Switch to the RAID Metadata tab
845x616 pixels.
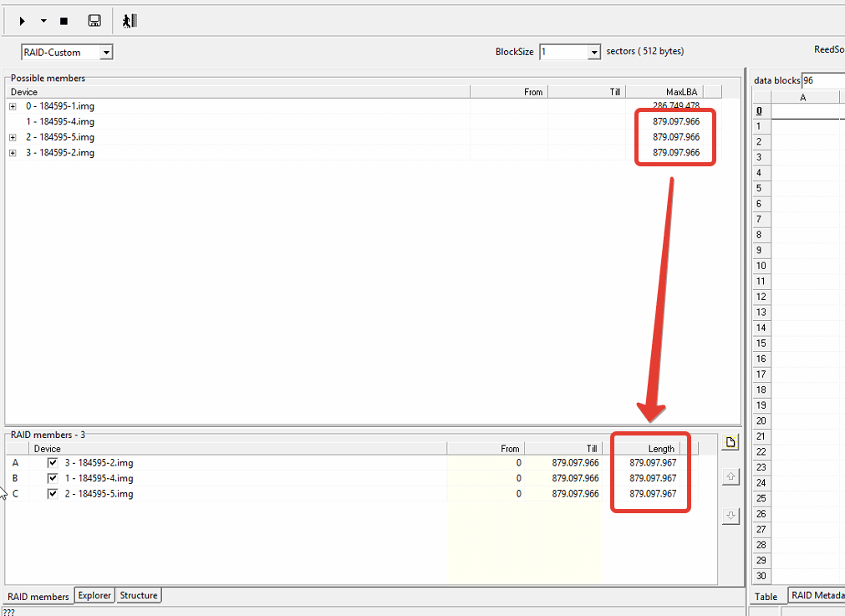817,595
